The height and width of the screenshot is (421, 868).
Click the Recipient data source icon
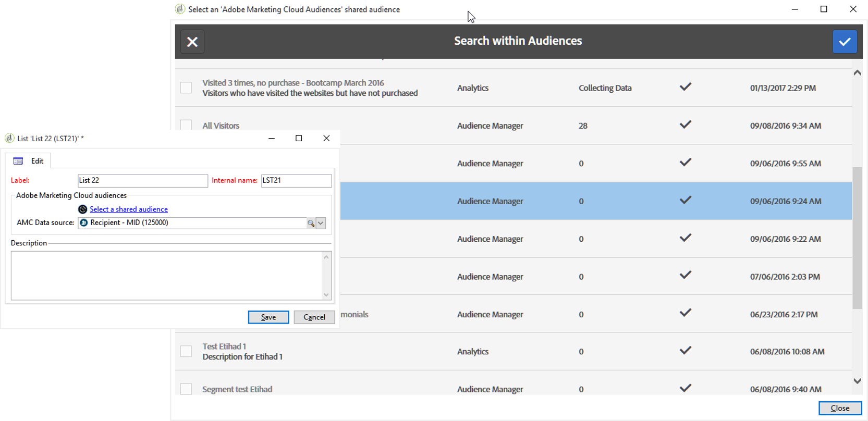tap(83, 223)
